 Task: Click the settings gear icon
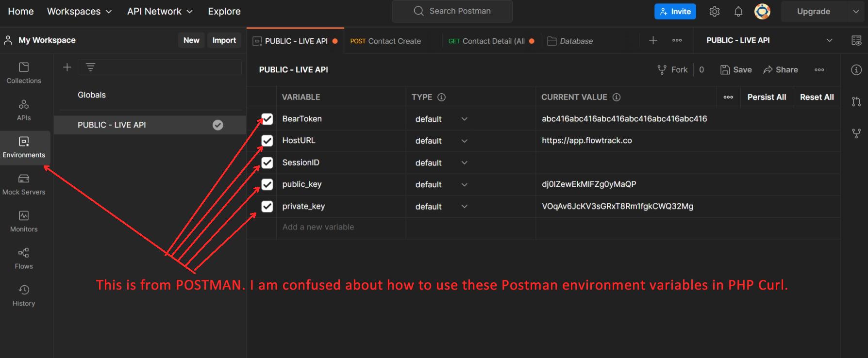point(714,12)
